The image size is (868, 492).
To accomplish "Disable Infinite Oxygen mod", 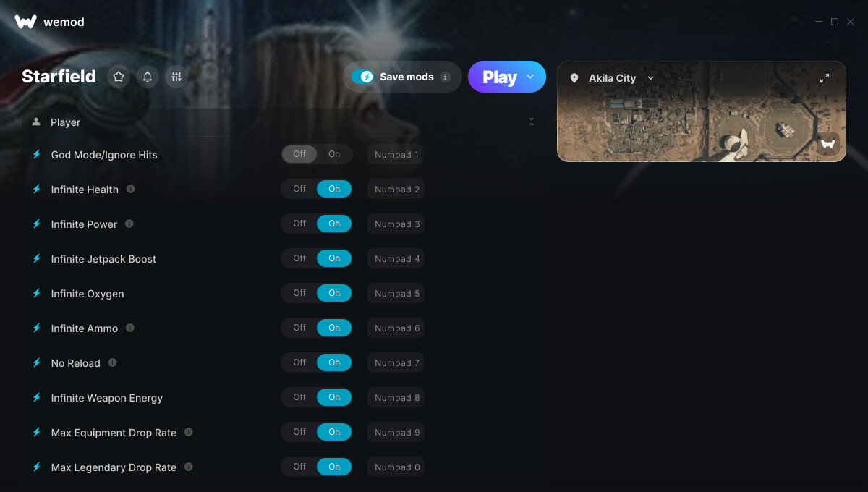I will [299, 293].
